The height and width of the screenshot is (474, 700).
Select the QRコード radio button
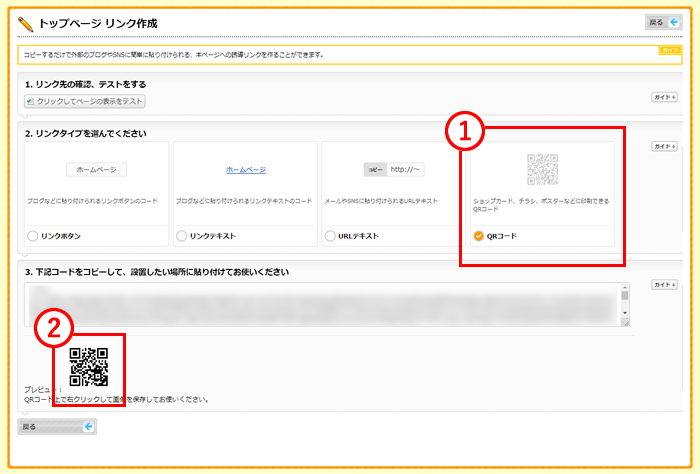(479, 236)
